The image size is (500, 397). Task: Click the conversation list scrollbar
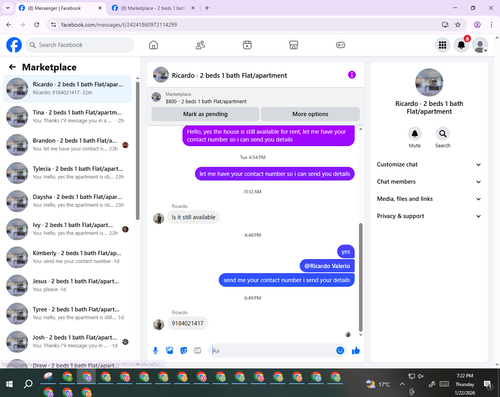click(x=137, y=150)
